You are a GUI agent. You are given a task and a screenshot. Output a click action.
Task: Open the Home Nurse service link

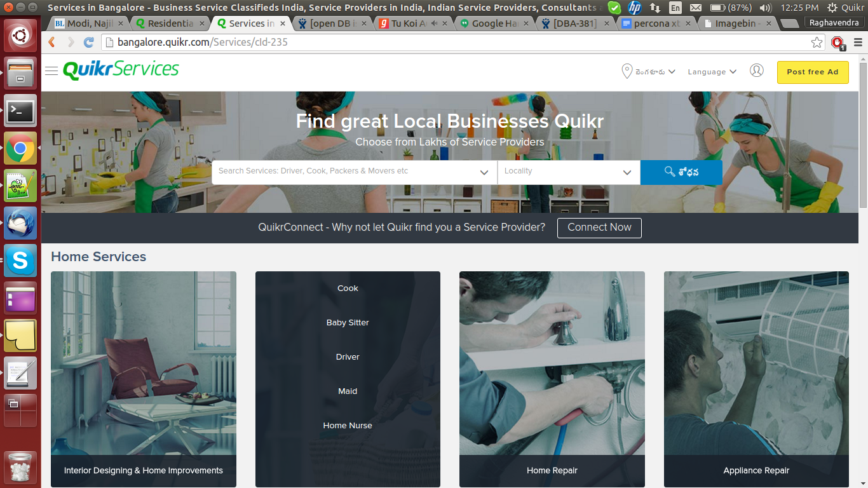point(348,426)
